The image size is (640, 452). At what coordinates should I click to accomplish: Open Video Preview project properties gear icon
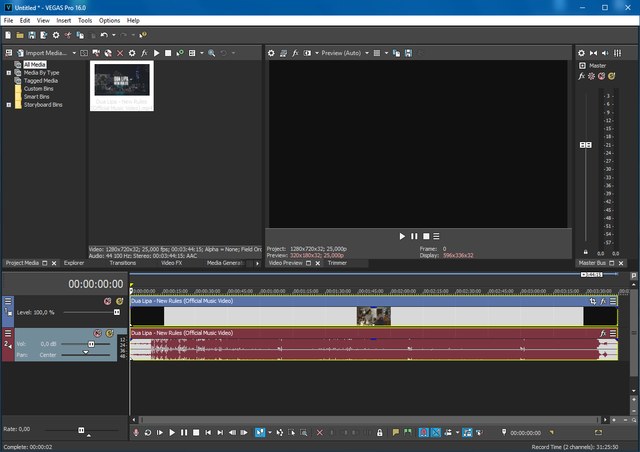pos(271,52)
